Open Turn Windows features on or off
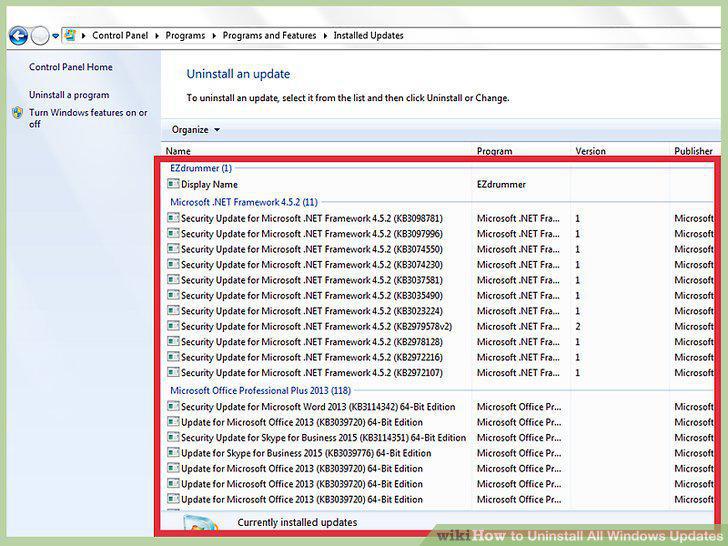 [x=88, y=118]
